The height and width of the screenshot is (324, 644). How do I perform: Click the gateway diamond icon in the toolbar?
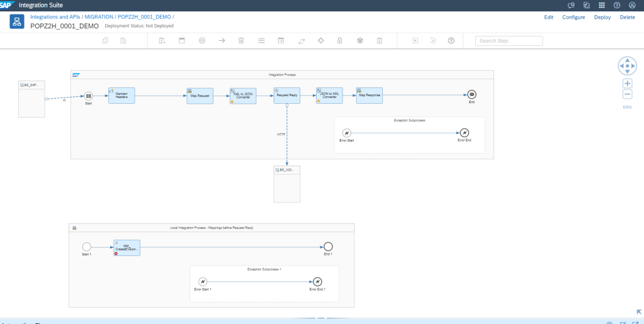320,40
